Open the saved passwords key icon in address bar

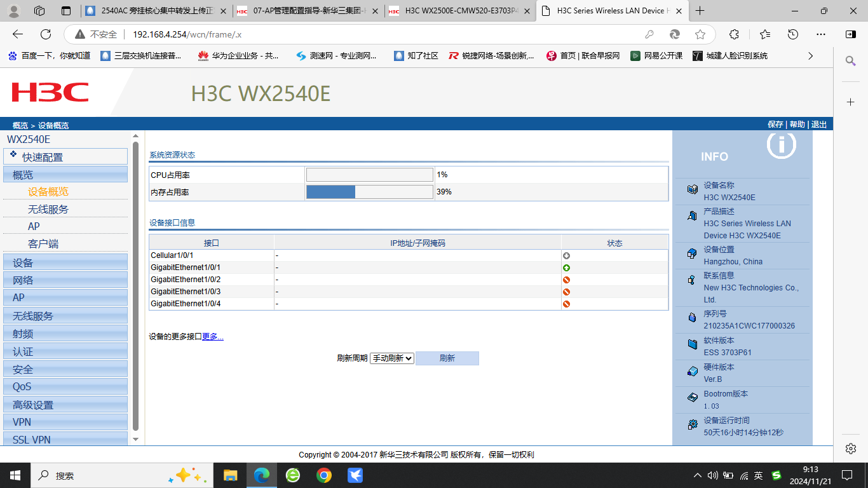pyautogui.click(x=649, y=34)
